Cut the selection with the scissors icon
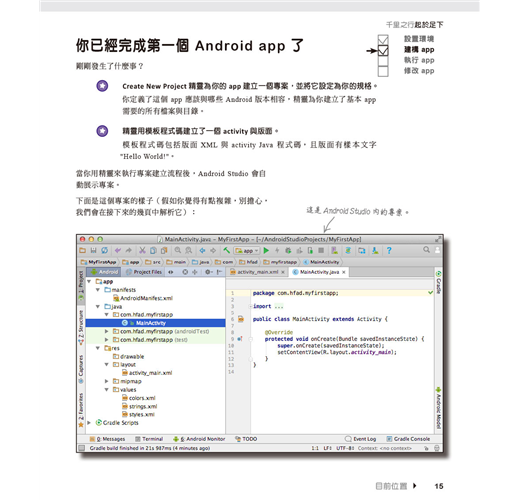 pos(142,250)
